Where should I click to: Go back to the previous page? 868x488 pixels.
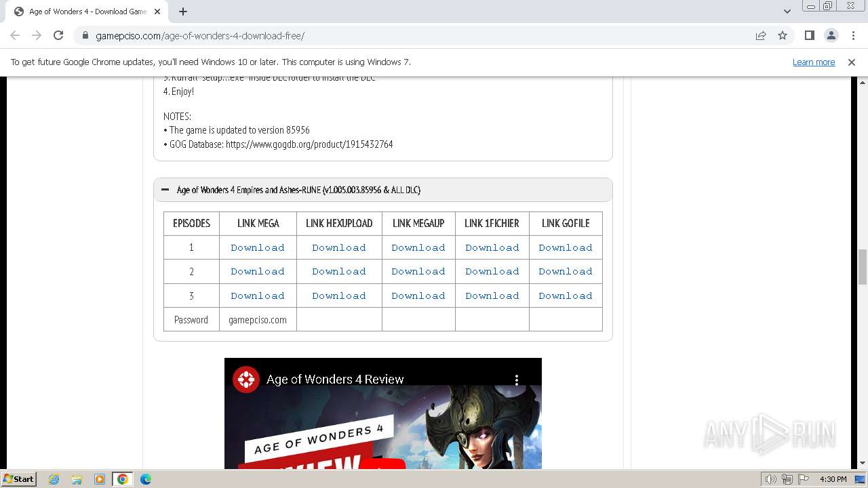click(15, 35)
